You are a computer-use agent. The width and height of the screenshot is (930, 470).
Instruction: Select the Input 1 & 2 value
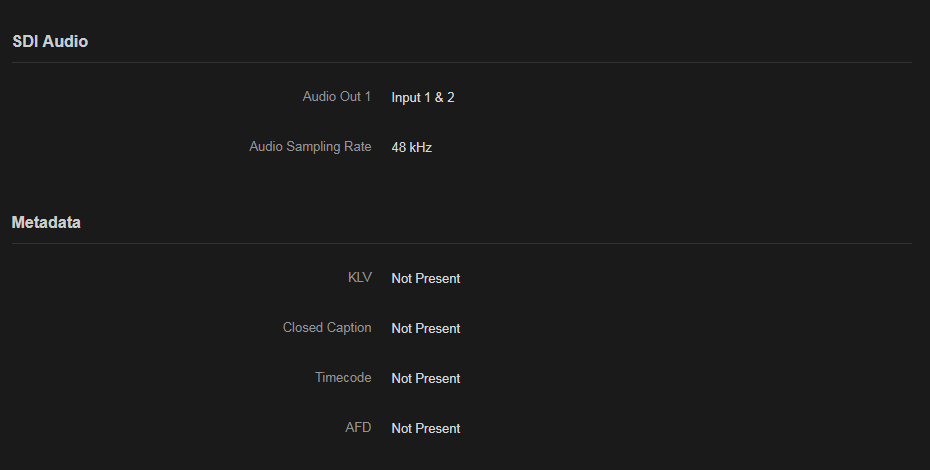point(423,98)
